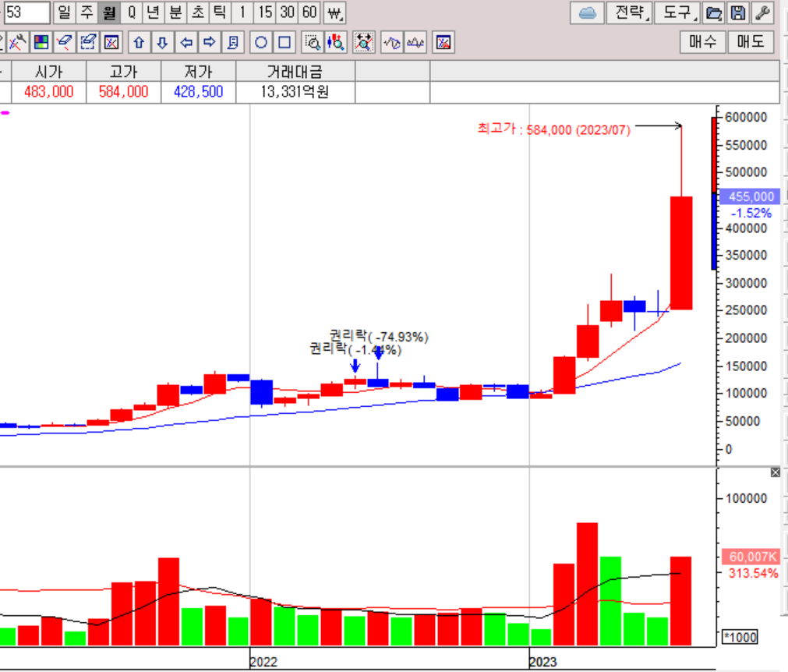This screenshot has height=672, width=788.
Task: Click the left arrow toolbar icon
Action: coord(186,42)
